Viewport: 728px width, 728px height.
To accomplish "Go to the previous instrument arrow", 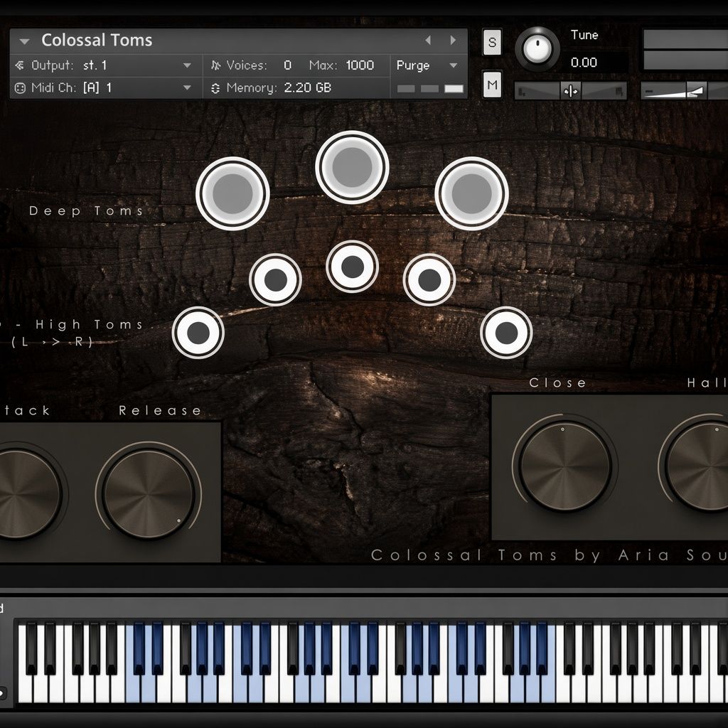I will click(x=428, y=41).
